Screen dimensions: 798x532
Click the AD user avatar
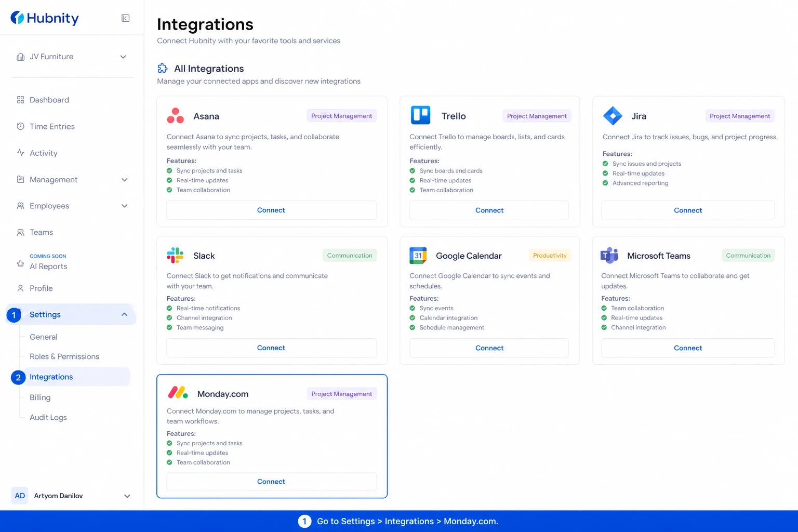[20, 496]
